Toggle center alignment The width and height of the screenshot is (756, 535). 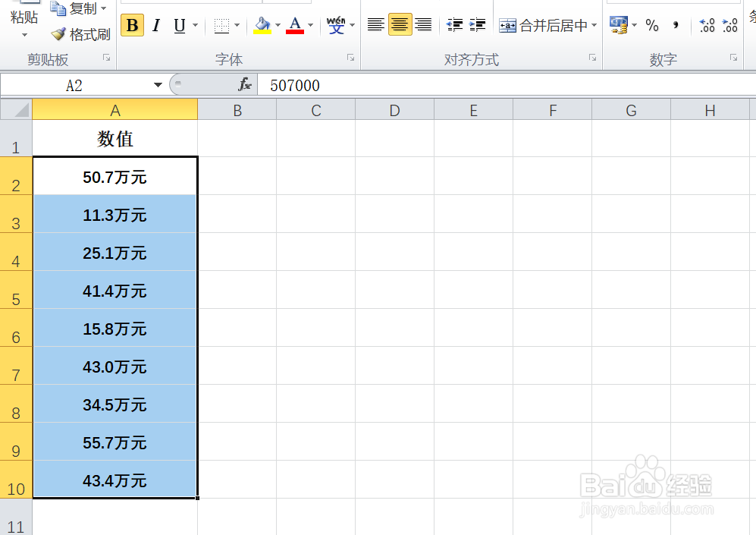[x=400, y=24]
